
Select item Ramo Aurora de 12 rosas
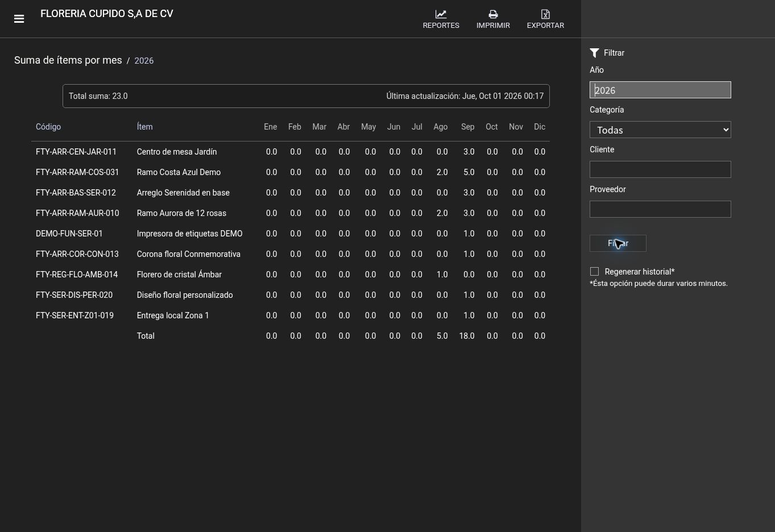coord(181,213)
